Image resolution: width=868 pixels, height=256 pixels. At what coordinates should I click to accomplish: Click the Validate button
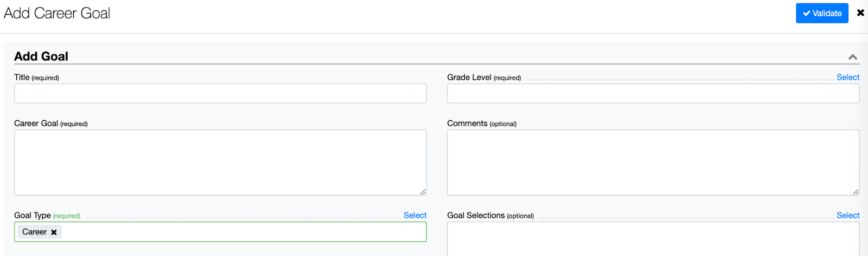(822, 13)
